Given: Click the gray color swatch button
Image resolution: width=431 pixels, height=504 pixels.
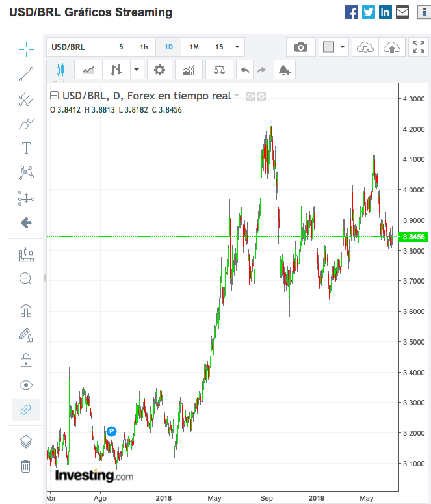Looking at the screenshot, I should [x=328, y=47].
